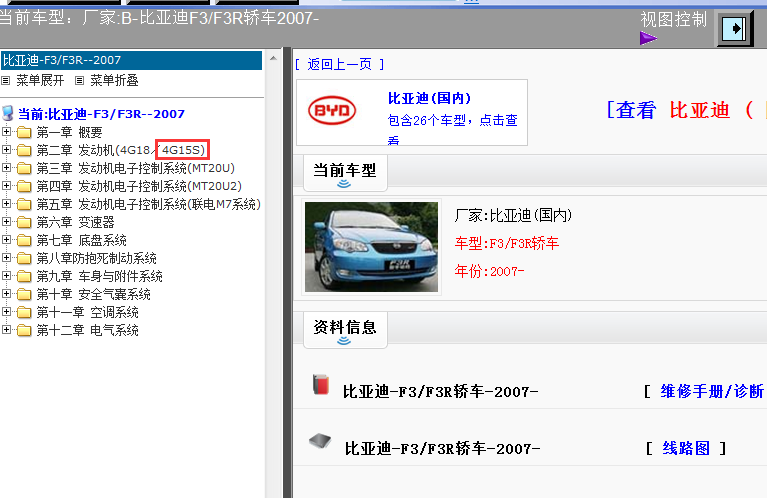The width and height of the screenshot is (767, 498).
Task: Select 当前:比亚迪-F3/F3R--2007 root node
Action: click(x=101, y=114)
